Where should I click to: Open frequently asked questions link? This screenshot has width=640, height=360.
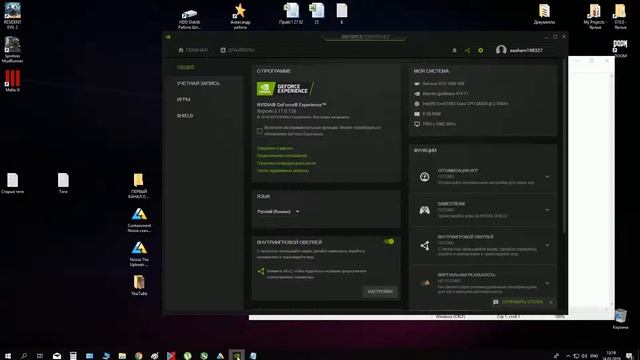coord(282,171)
